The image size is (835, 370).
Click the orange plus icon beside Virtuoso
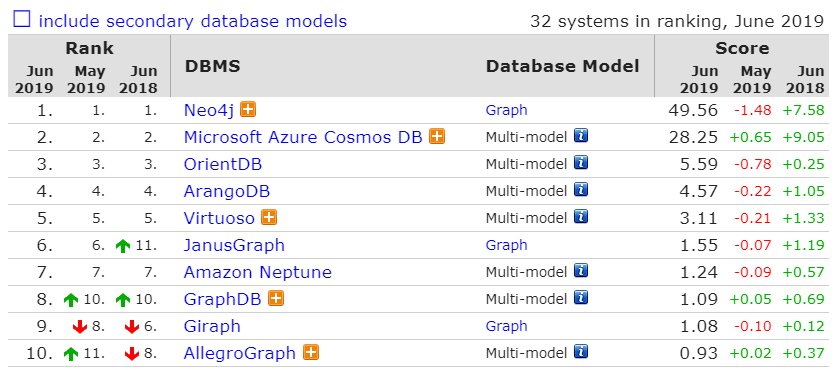(x=269, y=217)
